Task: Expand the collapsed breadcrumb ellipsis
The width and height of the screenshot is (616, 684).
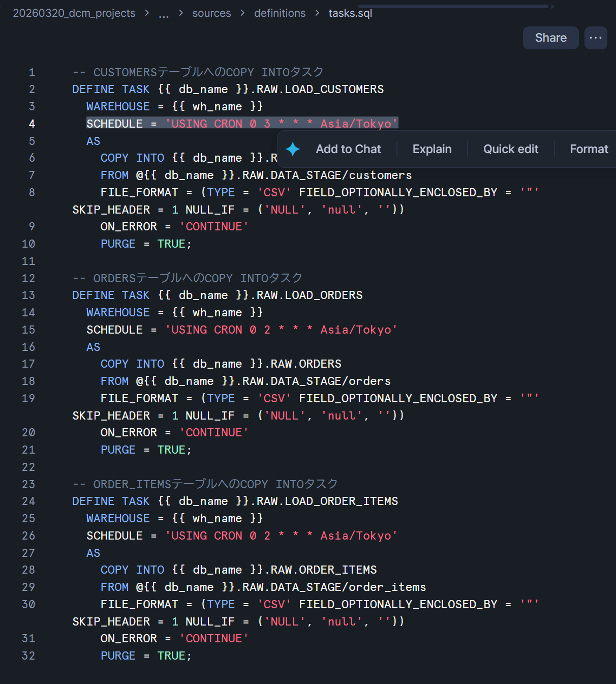Action: click(x=164, y=14)
